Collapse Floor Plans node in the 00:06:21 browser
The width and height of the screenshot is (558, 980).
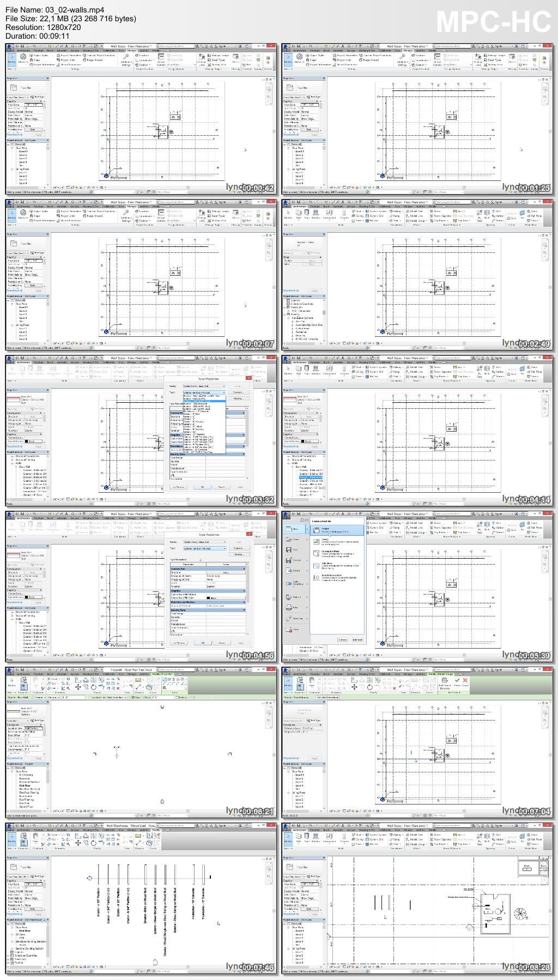(x=13, y=771)
